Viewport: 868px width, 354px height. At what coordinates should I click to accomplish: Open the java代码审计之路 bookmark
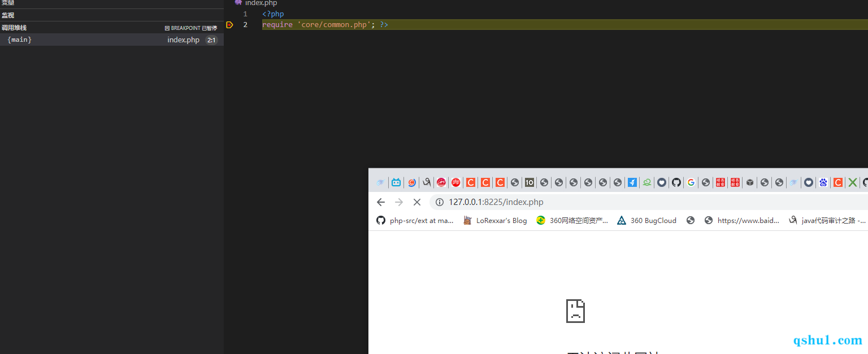(828, 221)
